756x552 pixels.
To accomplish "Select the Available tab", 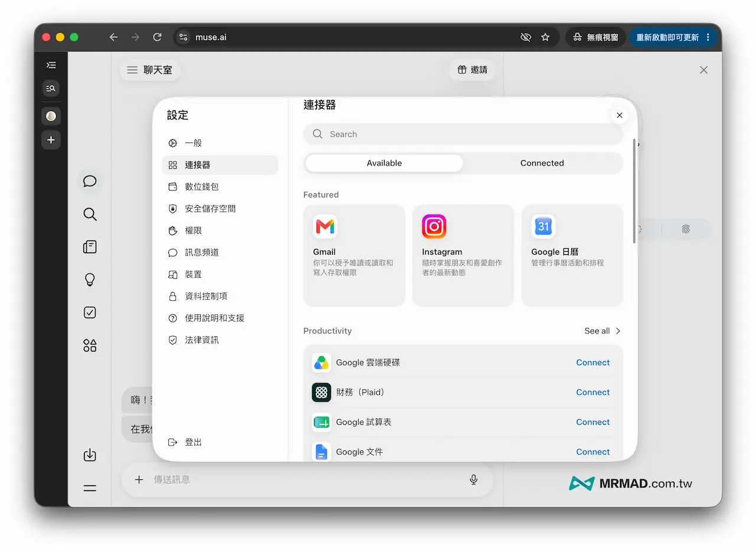I will 384,163.
